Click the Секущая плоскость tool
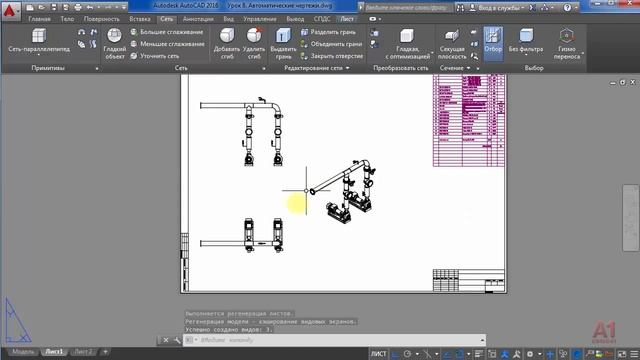The height and width of the screenshot is (360, 640). (x=452, y=44)
